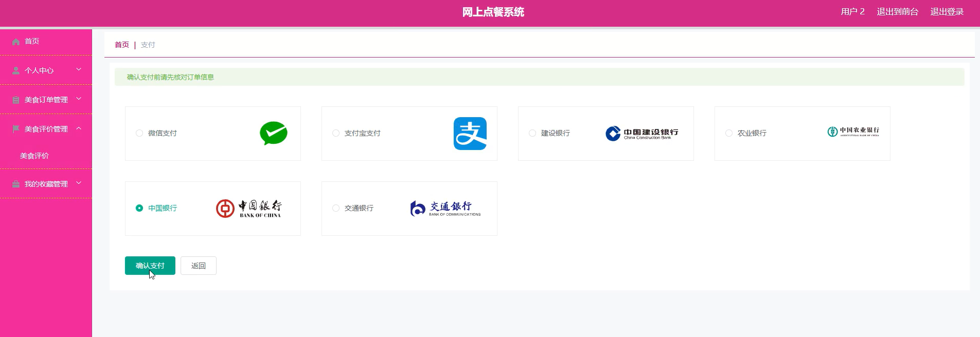This screenshot has height=337, width=980.
Task: Expand the 个人中心 chevron
Action: (x=79, y=69)
